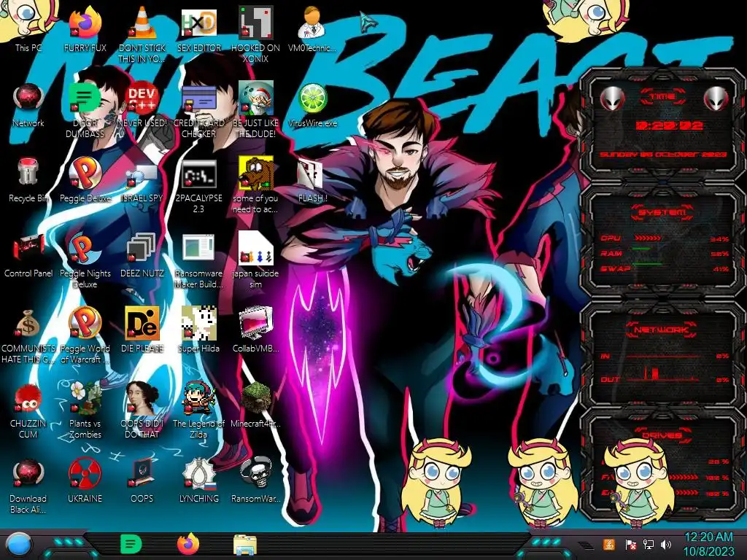Open the taskbar clock showing 12:20 AM
The width and height of the screenshot is (747, 560).
tap(708, 544)
